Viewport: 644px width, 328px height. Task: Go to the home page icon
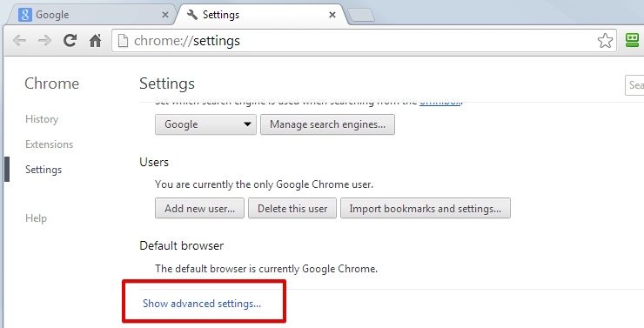click(95, 41)
